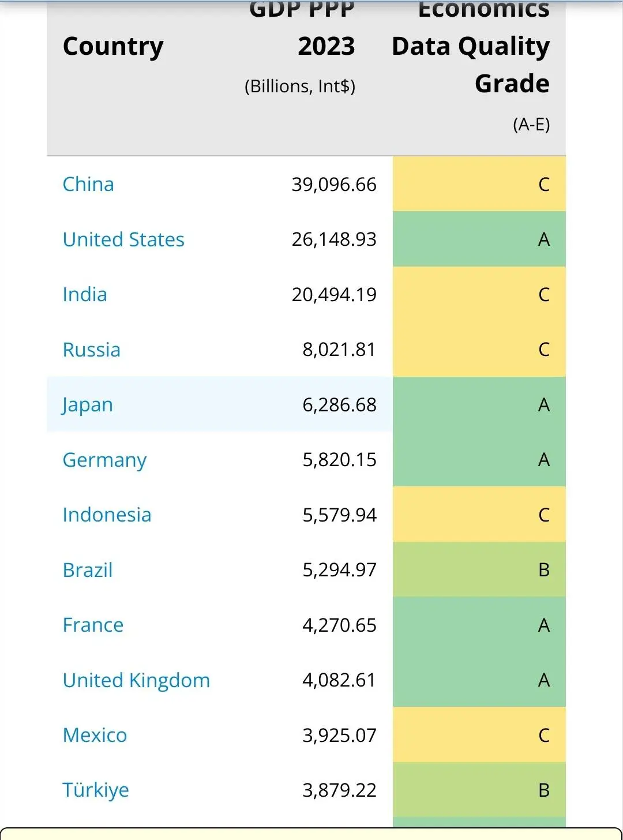Click the United States link

click(x=123, y=239)
